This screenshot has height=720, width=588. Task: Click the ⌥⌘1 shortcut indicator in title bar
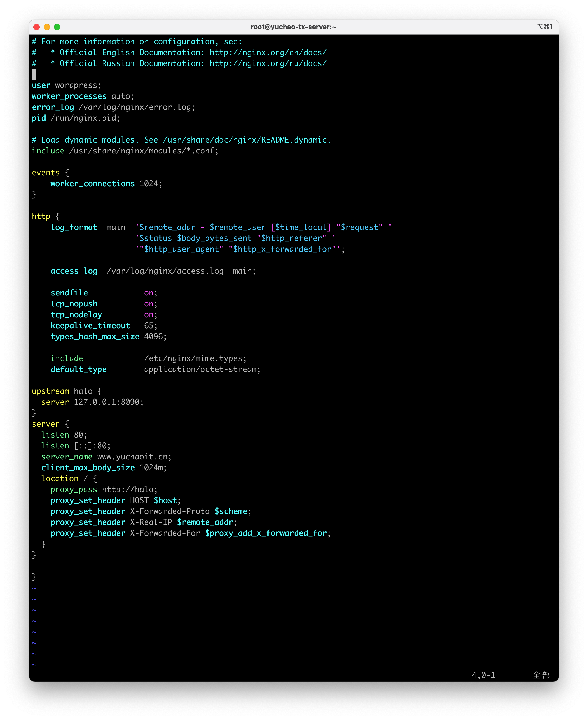point(545,27)
